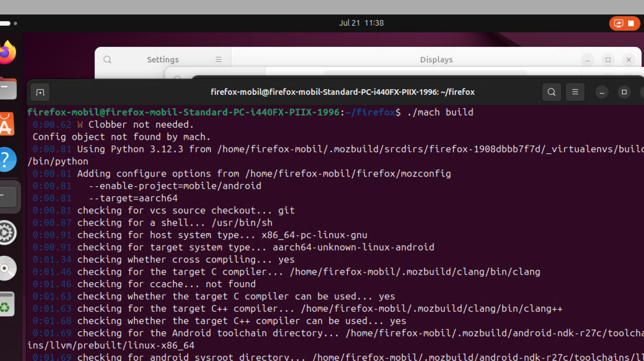Stop the screen recording via stop square
644x361 pixels.
point(631,23)
